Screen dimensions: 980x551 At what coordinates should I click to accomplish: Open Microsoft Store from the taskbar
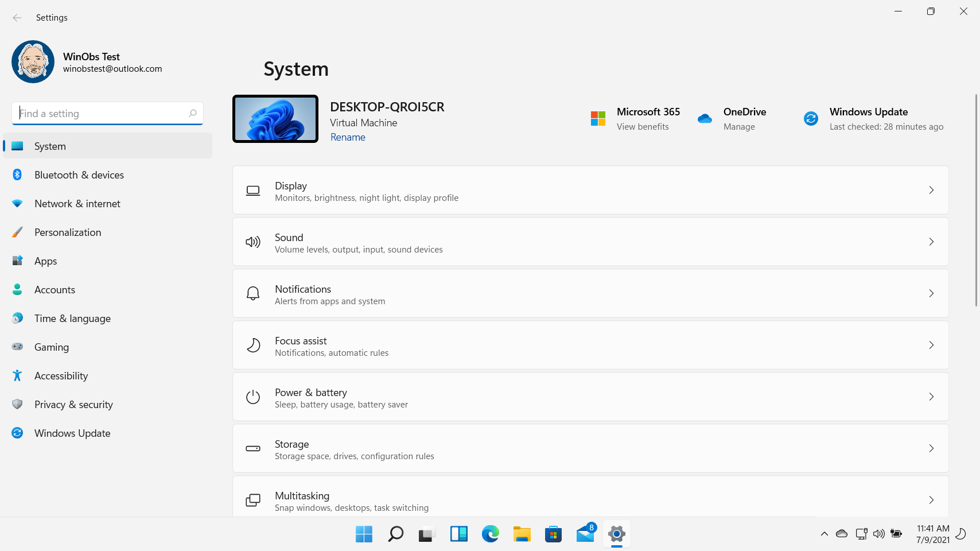point(553,534)
